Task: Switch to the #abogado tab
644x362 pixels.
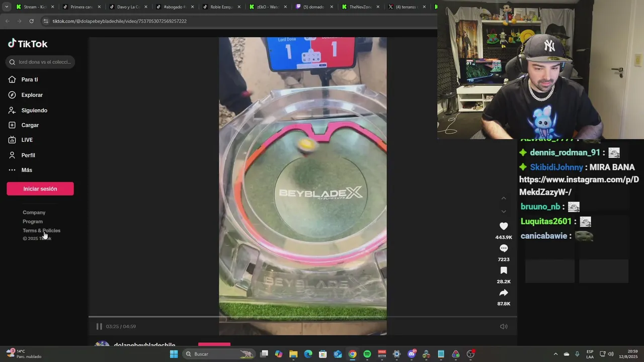Action: point(175,7)
